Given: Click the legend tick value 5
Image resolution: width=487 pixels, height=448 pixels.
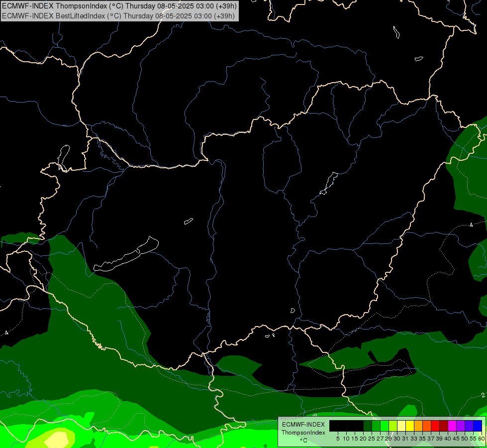Looking at the screenshot, I should [x=338, y=439].
